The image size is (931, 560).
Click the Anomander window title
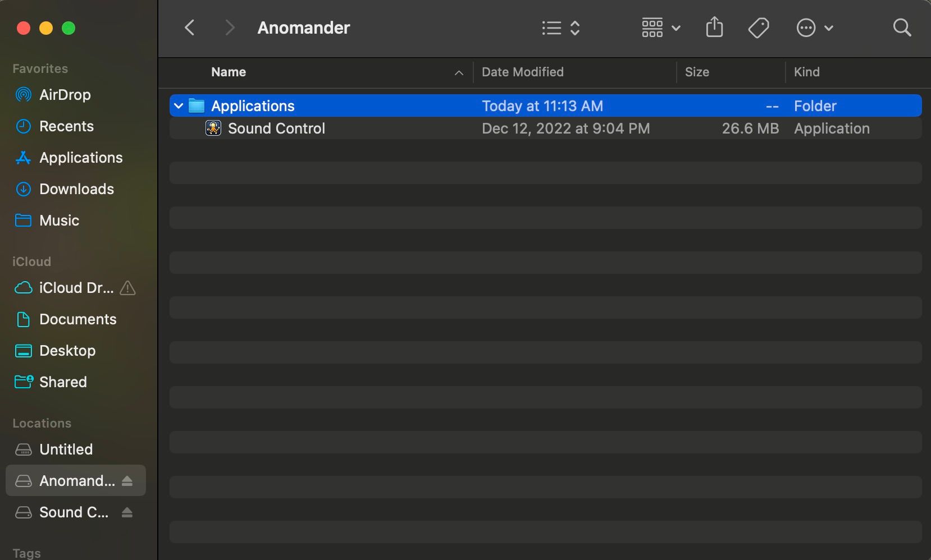coord(303,27)
